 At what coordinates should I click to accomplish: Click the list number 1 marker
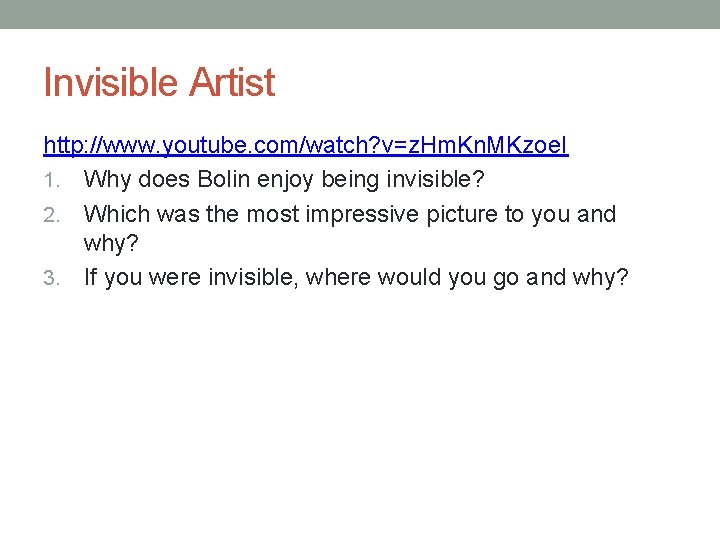pos(51,181)
